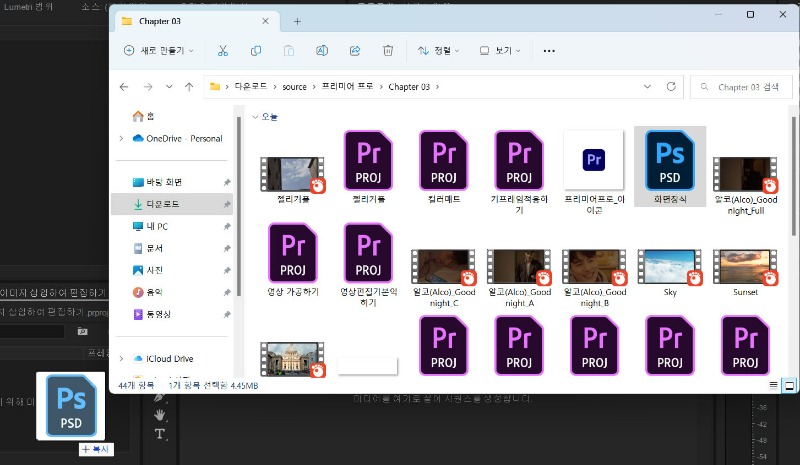Unpin 사진 using its pin icon

[x=227, y=270]
